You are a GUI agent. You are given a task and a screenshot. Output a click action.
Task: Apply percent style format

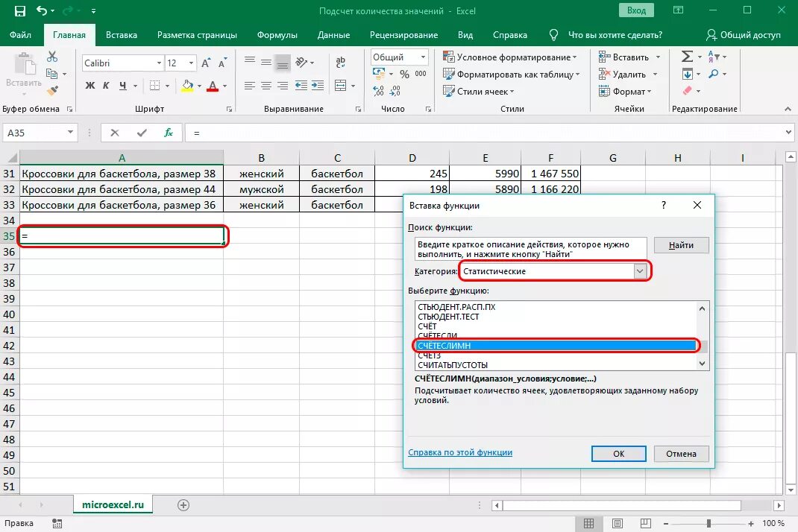pos(405,75)
